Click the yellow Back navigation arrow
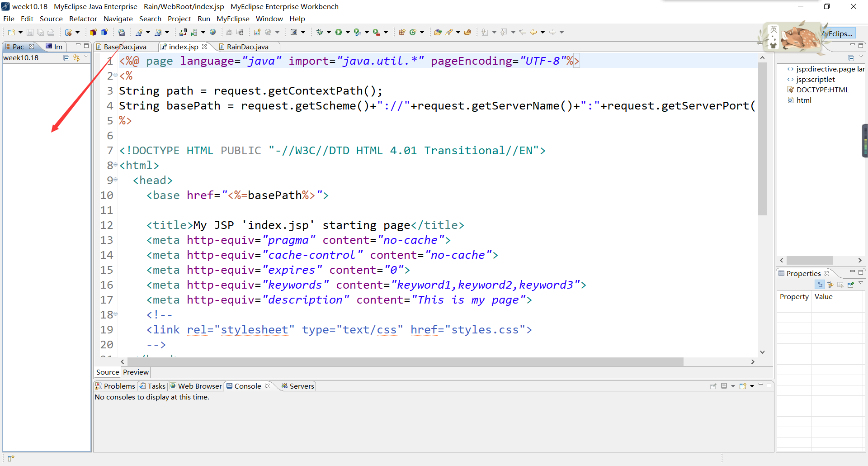Image resolution: width=868 pixels, height=466 pixels. [x=533, y=32]
